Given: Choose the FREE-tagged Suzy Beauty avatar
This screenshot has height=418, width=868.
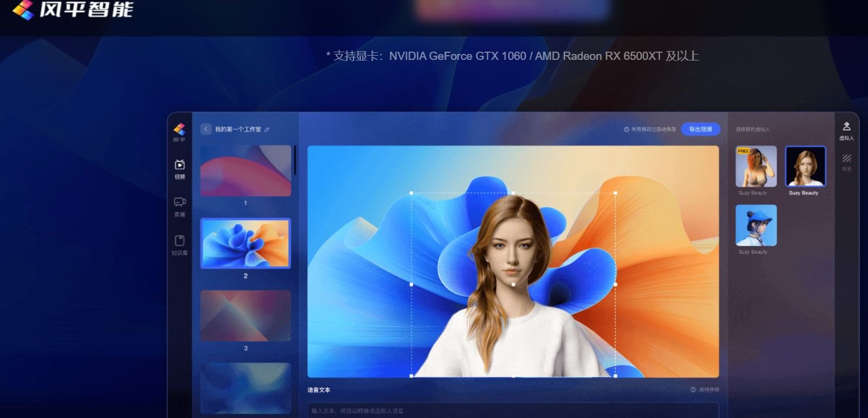Looking at the screenshot, I should pos(756,167).
